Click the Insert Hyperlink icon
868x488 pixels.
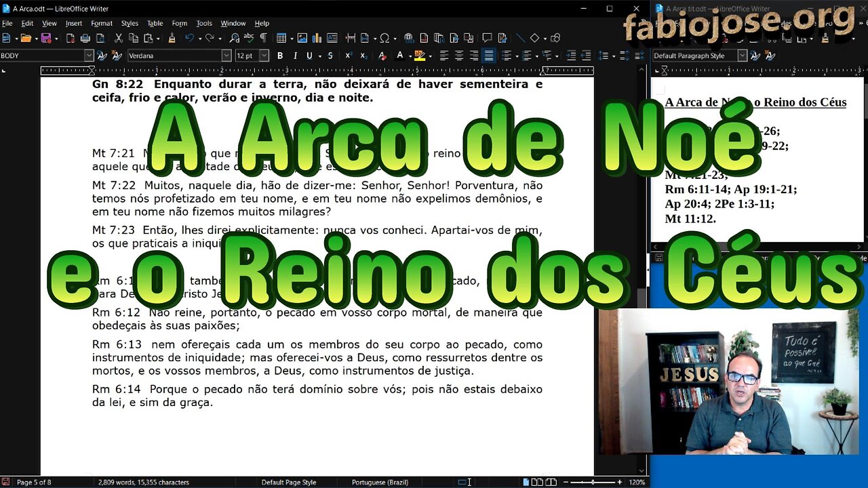[409, 38]
